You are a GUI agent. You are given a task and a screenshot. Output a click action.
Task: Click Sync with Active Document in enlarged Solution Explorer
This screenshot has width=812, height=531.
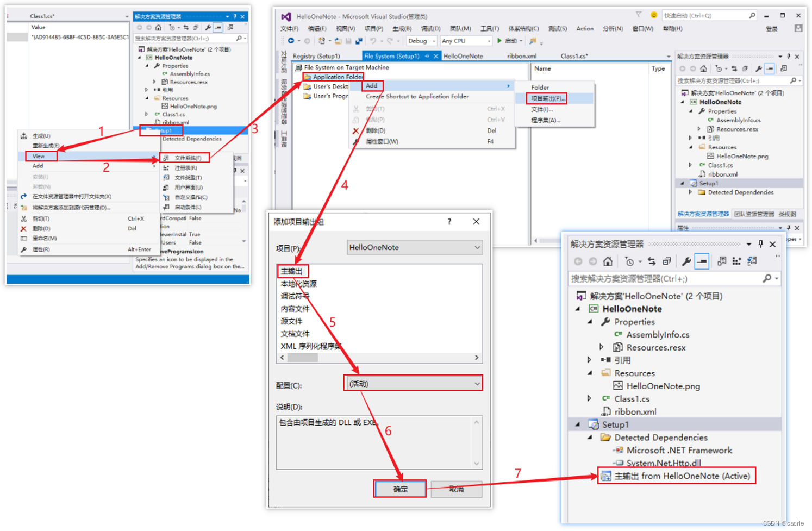[652, 261]
